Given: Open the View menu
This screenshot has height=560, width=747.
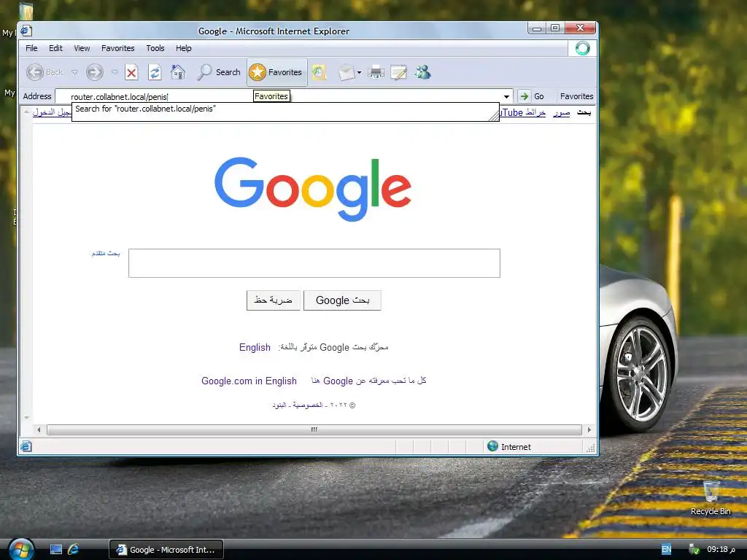Looking at the screenshot, I should [x=82, y=48].
